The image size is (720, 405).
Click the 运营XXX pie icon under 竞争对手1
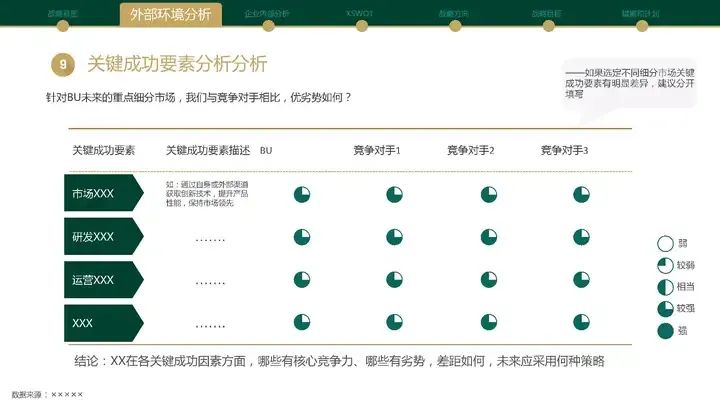pos(394,280)
